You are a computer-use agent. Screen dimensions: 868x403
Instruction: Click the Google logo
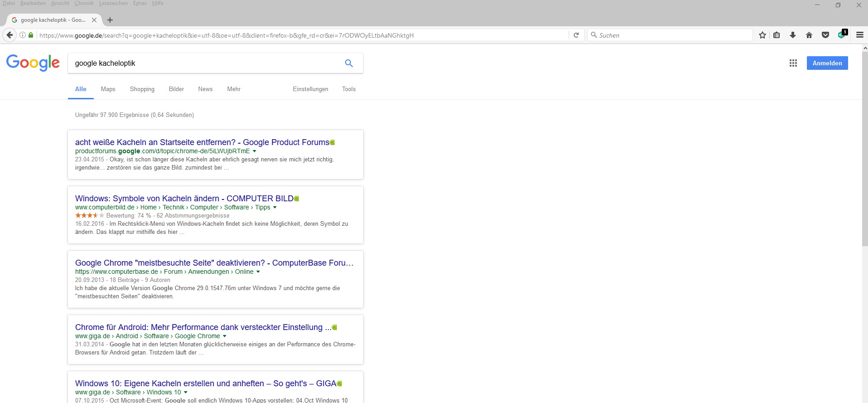(x=33, y=63)
